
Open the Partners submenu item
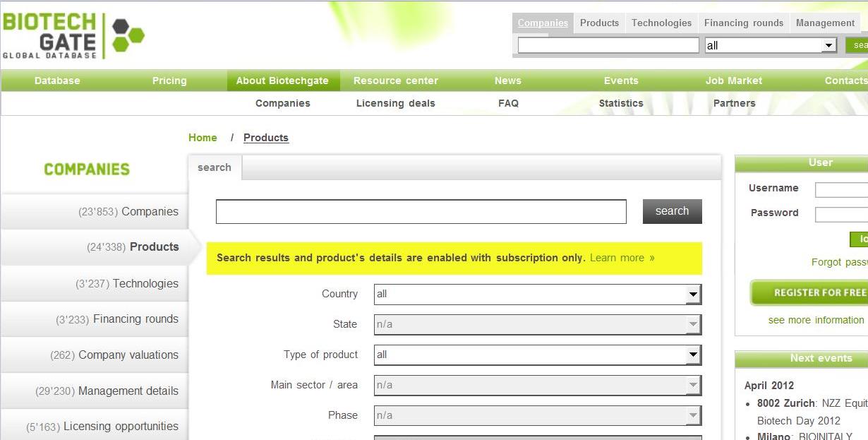[x=734, y=103]
